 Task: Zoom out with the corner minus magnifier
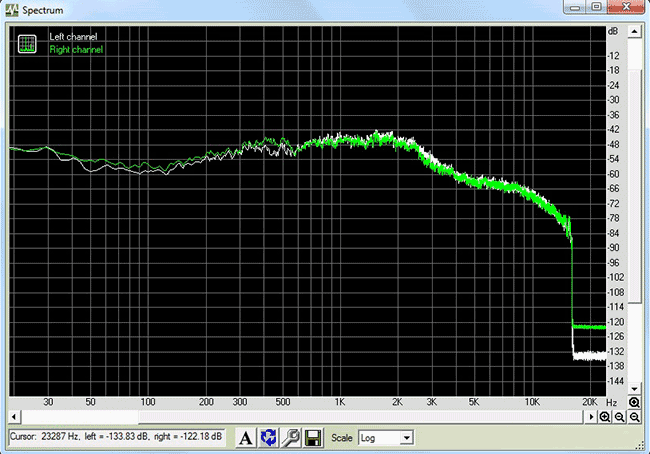tap(634, 416)
